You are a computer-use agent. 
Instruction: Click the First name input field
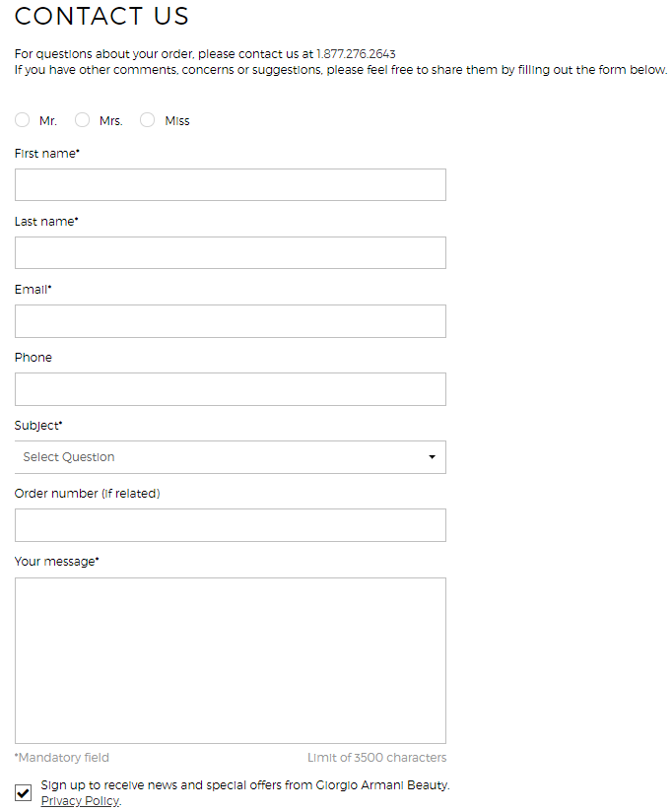coord(231,184)
